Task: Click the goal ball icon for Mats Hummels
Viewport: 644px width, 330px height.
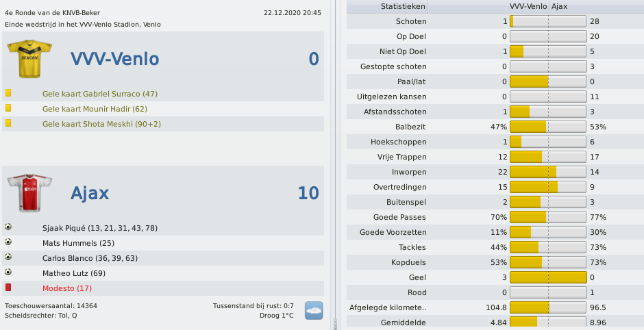Action: 8,242
